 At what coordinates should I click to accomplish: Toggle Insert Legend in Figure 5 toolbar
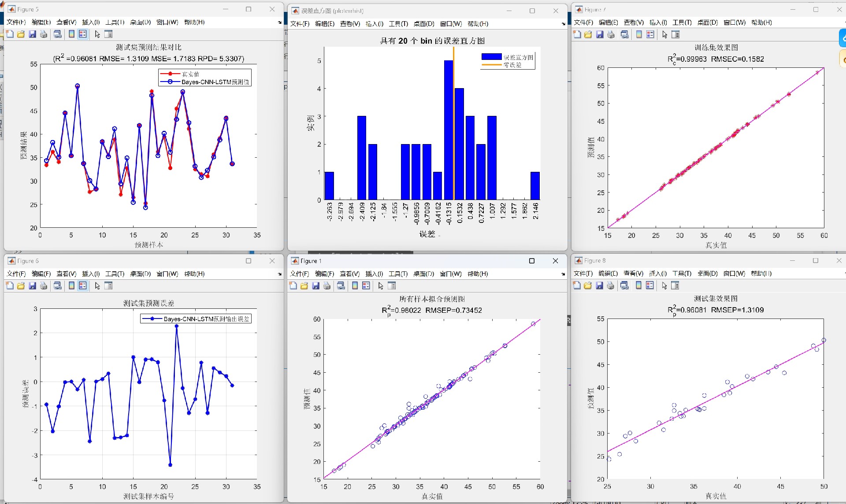[x=82, y=34]
